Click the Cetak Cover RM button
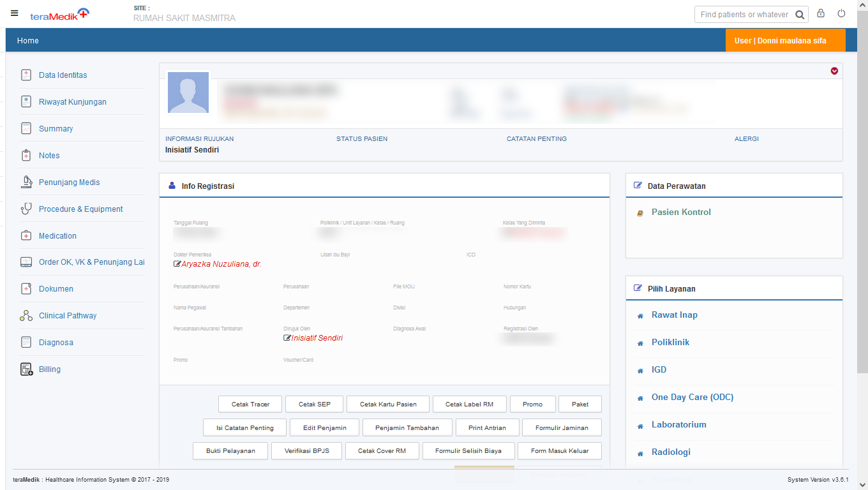868x490 pixels. (382, 450)
